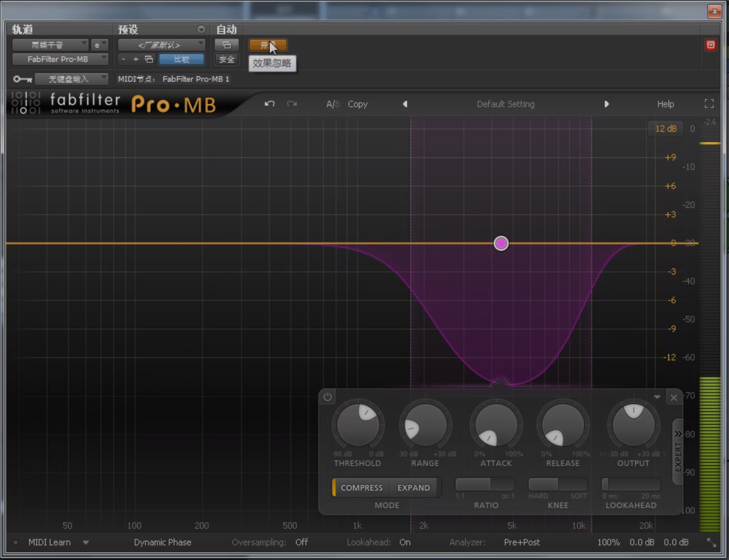Click the undo arrow icon
729x560 pixels.
click(270, 104)
